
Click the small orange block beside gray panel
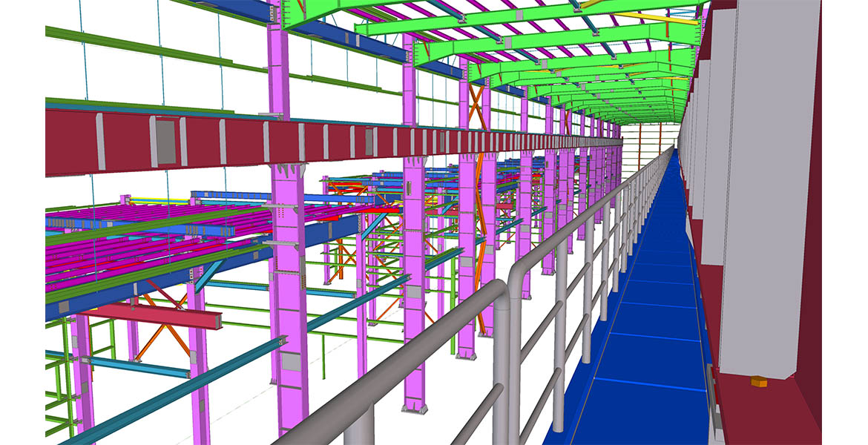click(x=758, y=382)
